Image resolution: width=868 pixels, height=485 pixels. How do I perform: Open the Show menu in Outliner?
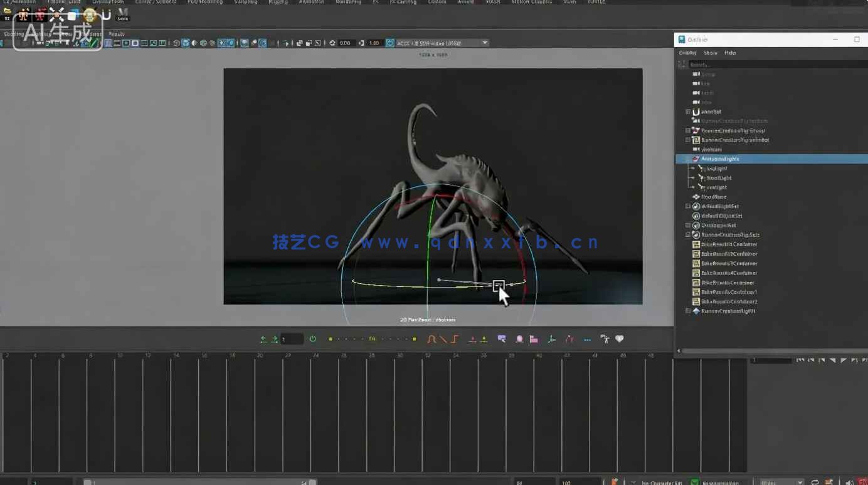pyautogui.click(x=710, y=53)
